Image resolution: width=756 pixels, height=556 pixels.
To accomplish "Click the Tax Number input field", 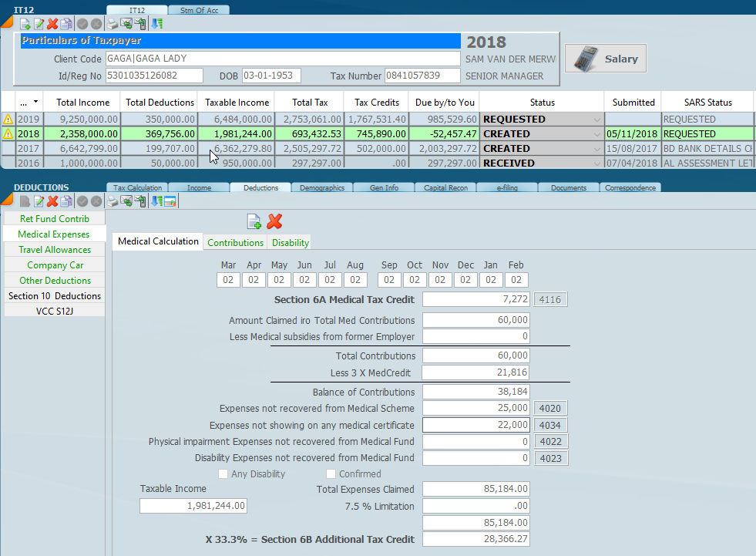I will pyautogui.click(x=422, y=76).
